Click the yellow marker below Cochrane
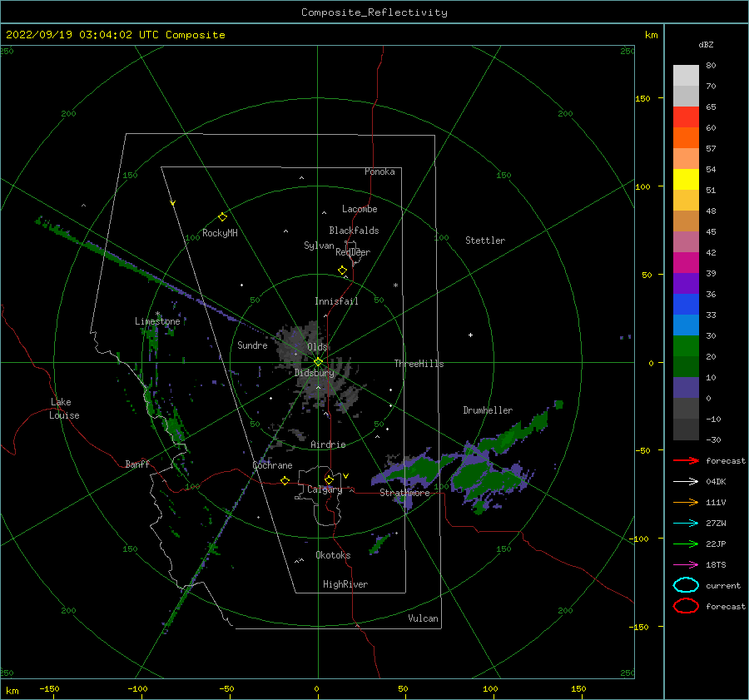 [x=285, y=480]
